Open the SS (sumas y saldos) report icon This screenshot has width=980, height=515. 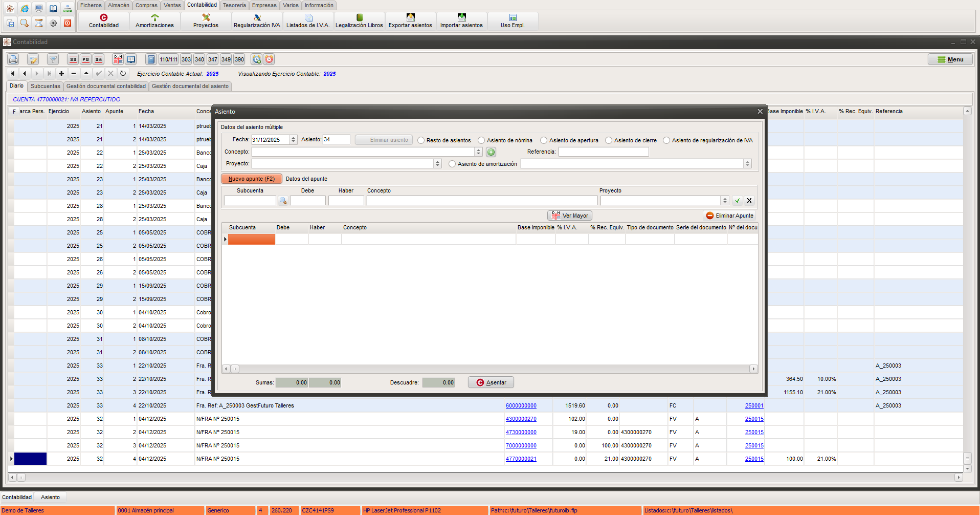73,59
